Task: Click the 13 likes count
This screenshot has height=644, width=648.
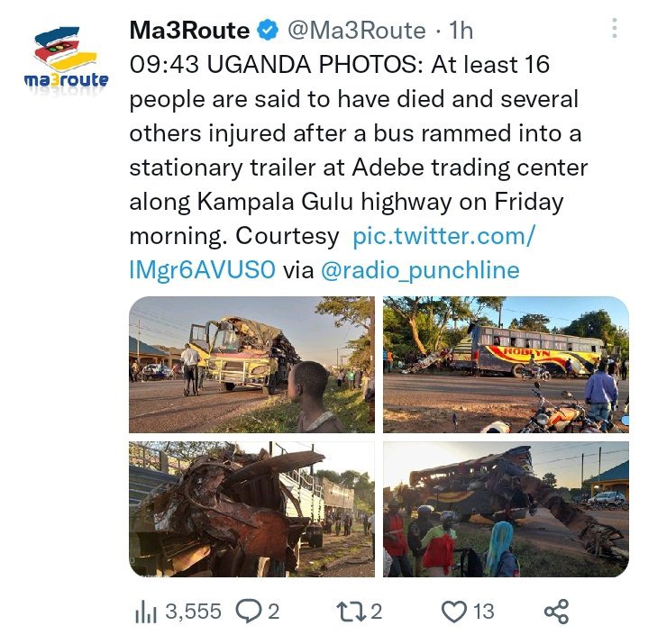Action: (x=483, y=612)
